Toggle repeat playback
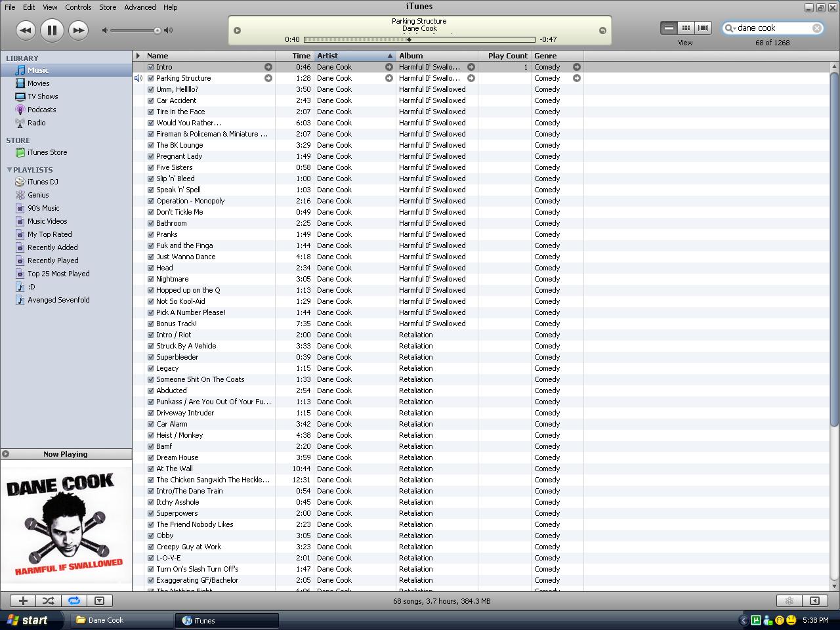 [x=73, y=600]
